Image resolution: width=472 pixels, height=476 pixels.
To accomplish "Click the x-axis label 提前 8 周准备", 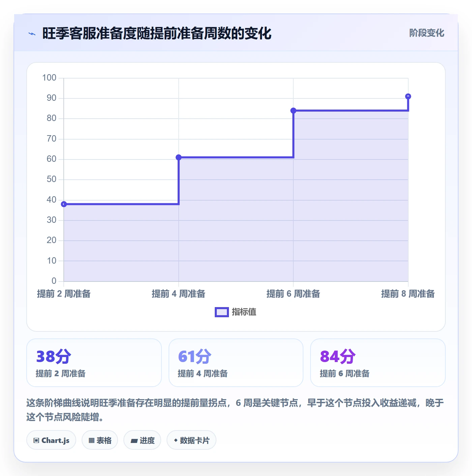I will 408,294.
